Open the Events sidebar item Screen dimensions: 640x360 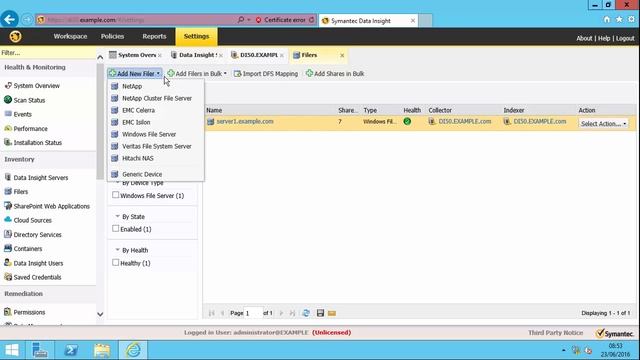pyautogui.click(x=22, y=114)
